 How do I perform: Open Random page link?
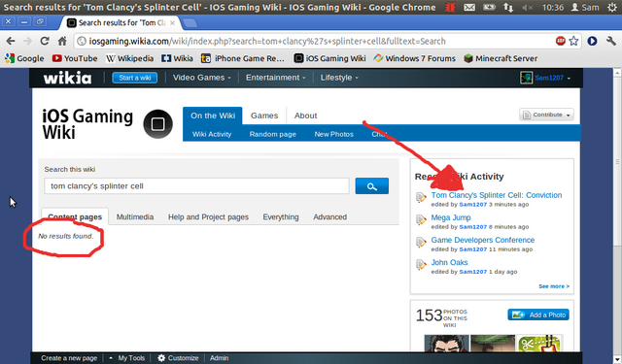(x=272, y=134)
